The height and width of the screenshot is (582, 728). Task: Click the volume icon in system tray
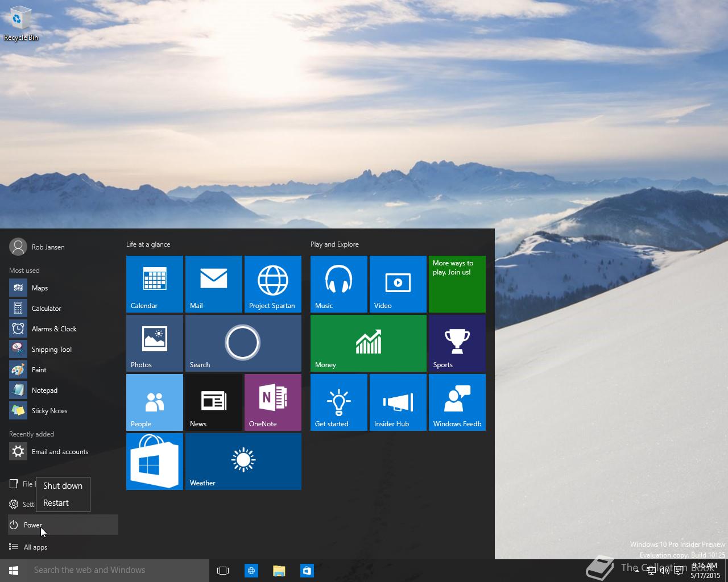(664, 571)
